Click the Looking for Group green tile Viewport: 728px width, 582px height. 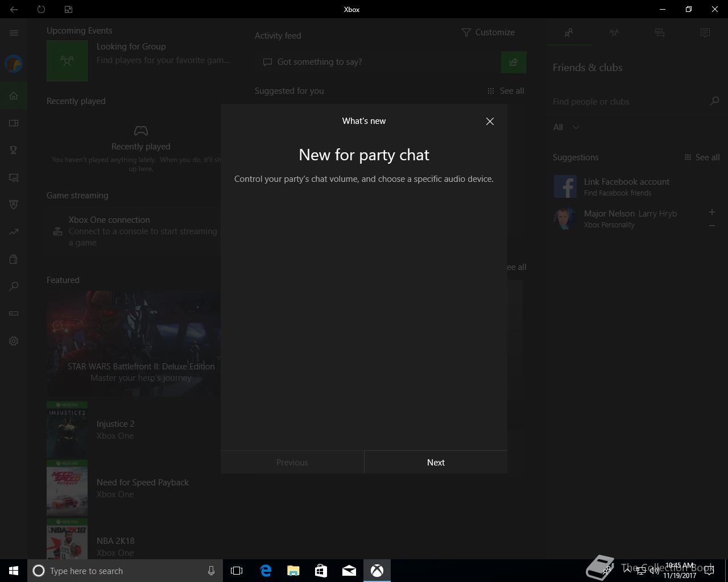tap(67, 60)
